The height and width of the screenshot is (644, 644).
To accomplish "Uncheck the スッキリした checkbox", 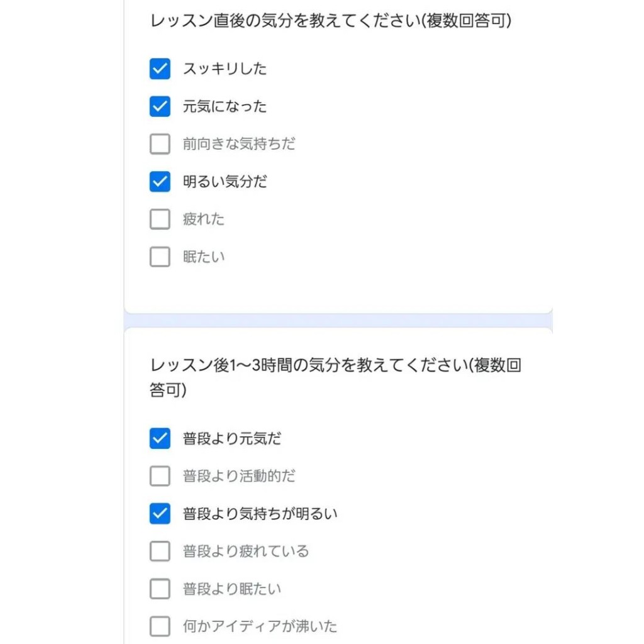I will [x=160, y=69].
